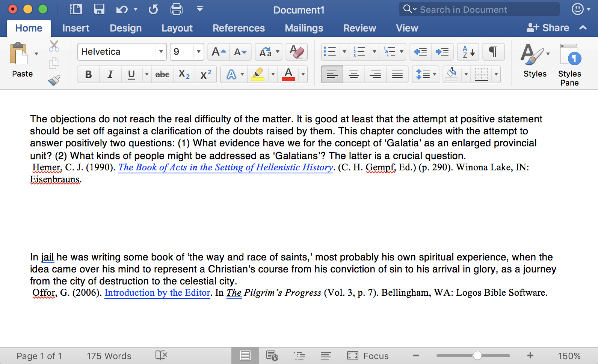Switch to Outline view icon
The width and height of the screenshot is (598, 364).
click(x=299, y=355)
